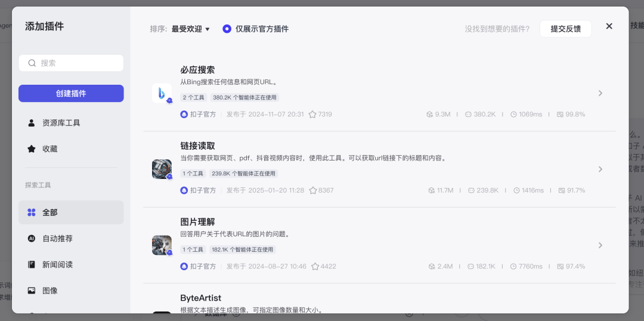Viewport: 644px width, 321px height.
Task: Click the 提交反馈 button
Action: 565,29
